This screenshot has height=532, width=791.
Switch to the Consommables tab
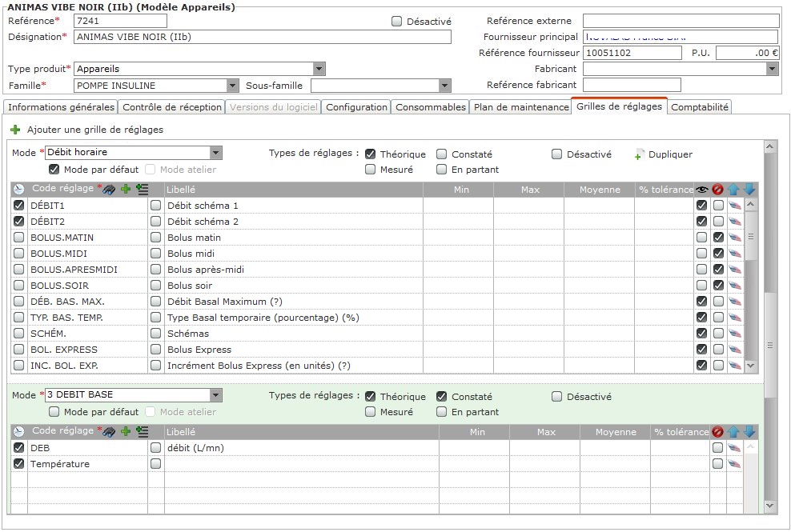pos(430,107)
